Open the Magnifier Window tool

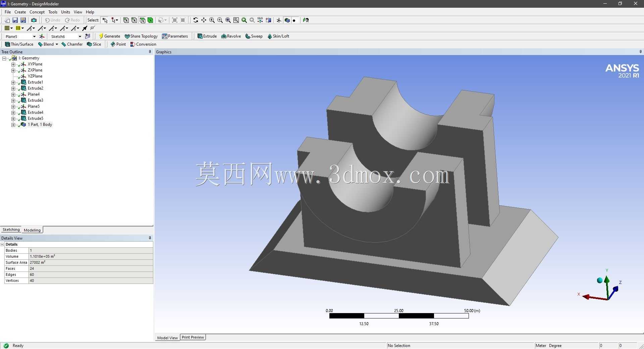tap(236, 20)
